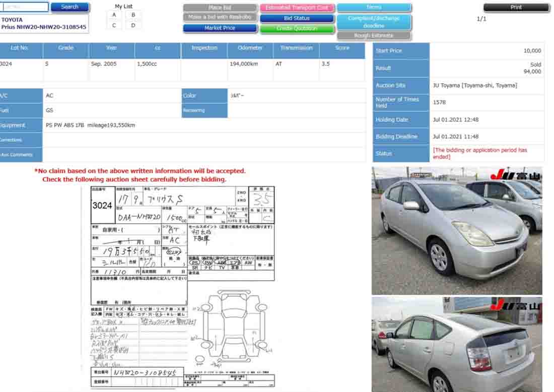
Task: Select the '194,000km' odometer value
Action: 244,64
